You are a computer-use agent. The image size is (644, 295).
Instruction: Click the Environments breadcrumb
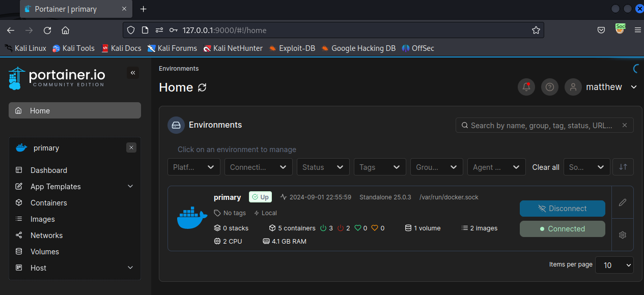pyautogui.click(x=179, y=68)
